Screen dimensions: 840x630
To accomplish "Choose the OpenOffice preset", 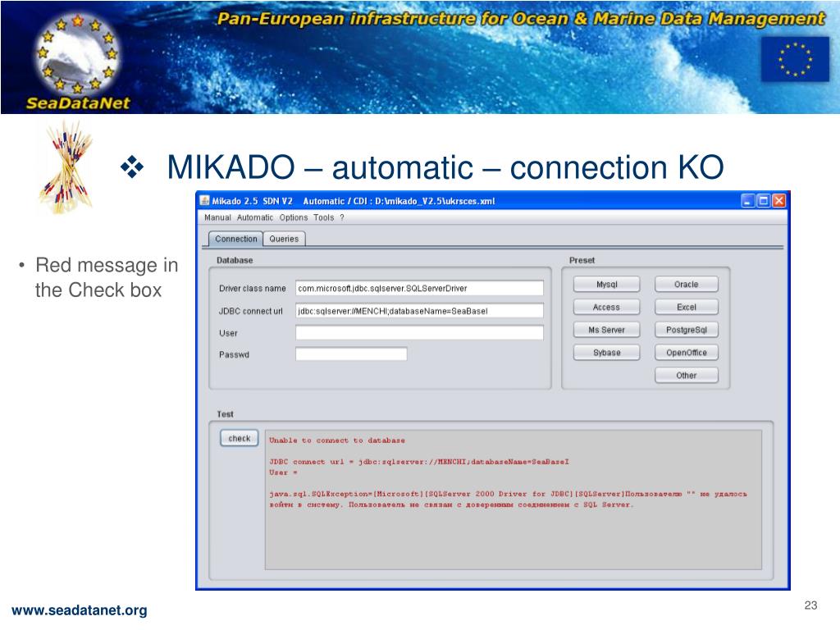I will [x=687, y=353].
